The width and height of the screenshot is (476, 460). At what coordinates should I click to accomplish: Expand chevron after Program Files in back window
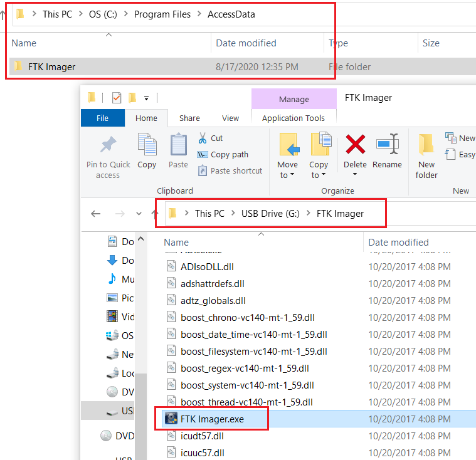point(199,14)
